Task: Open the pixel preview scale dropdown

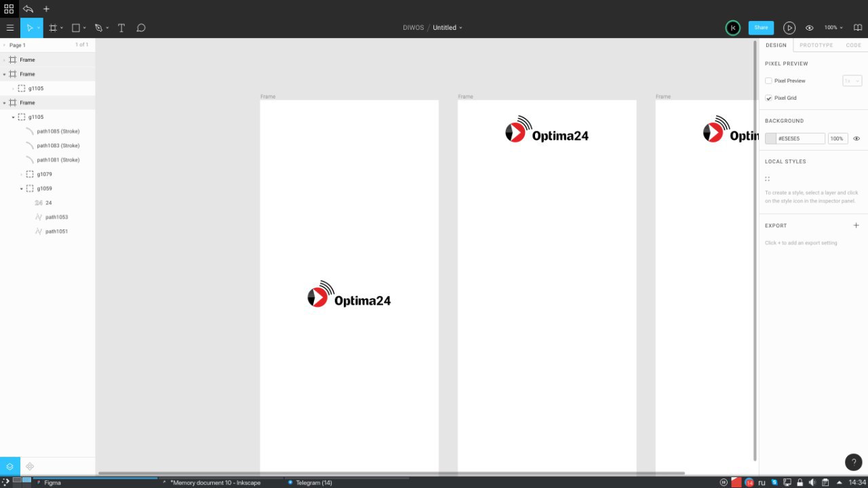Action: 852,81
